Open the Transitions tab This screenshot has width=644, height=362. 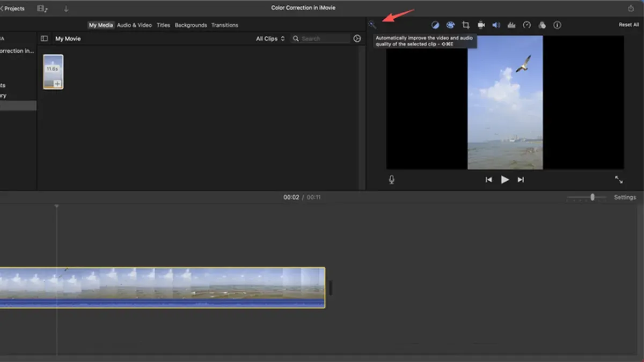click(x=224, y=25)
